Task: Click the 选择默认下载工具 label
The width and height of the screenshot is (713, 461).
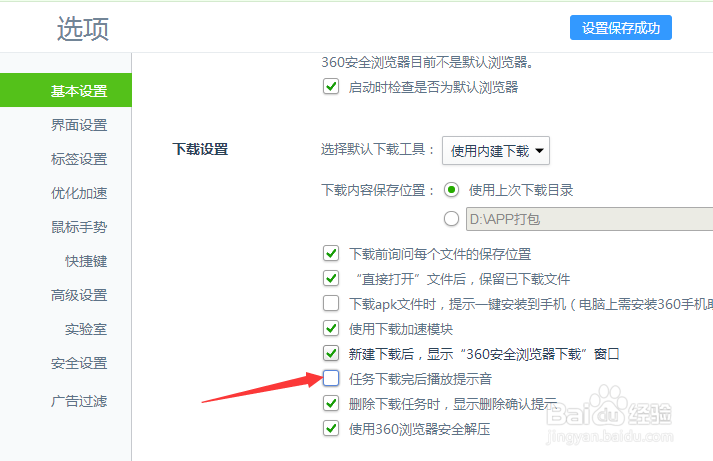Action: [378, 149]
